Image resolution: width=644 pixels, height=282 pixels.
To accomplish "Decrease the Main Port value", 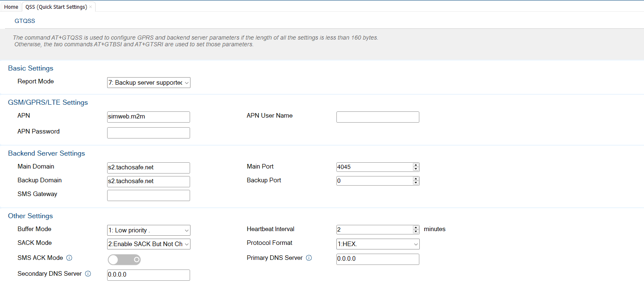I will pyautogui.click(x=416, y=169).
